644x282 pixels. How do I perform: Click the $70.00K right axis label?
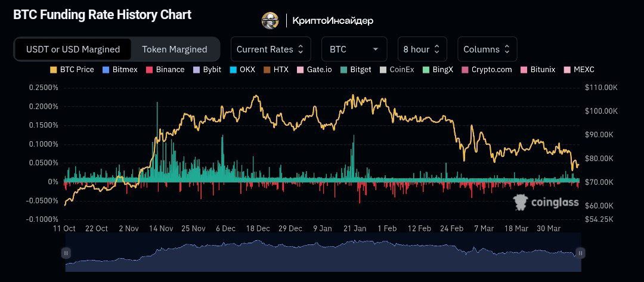pos(598,182)
